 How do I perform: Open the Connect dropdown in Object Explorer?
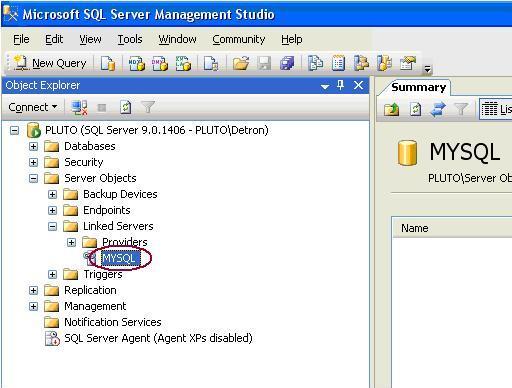33,107
